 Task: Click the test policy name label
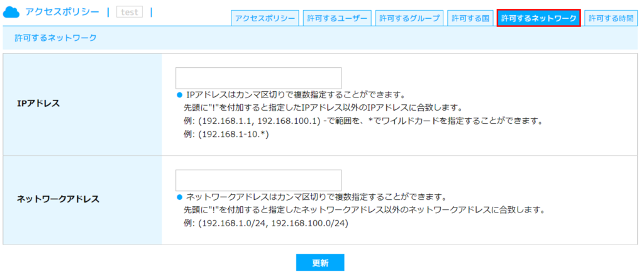(130, 13)
